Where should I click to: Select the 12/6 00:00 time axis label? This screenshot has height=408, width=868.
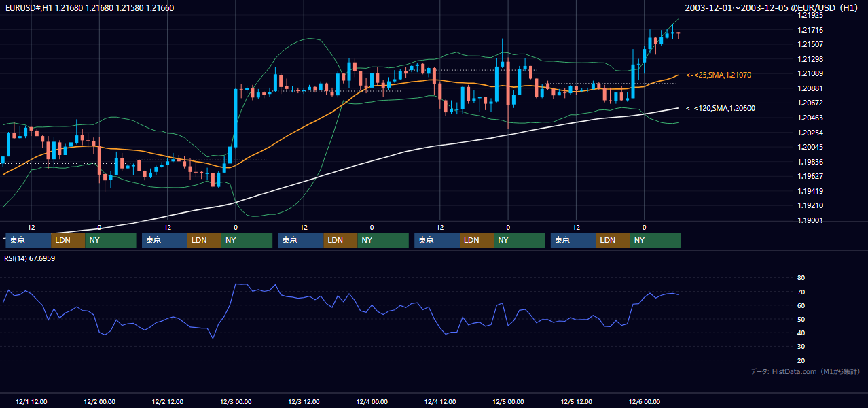coord(644,402)
